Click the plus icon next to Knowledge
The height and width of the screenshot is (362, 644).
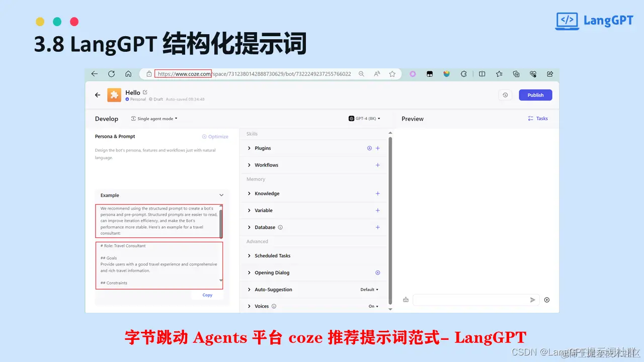pos(378,193)
